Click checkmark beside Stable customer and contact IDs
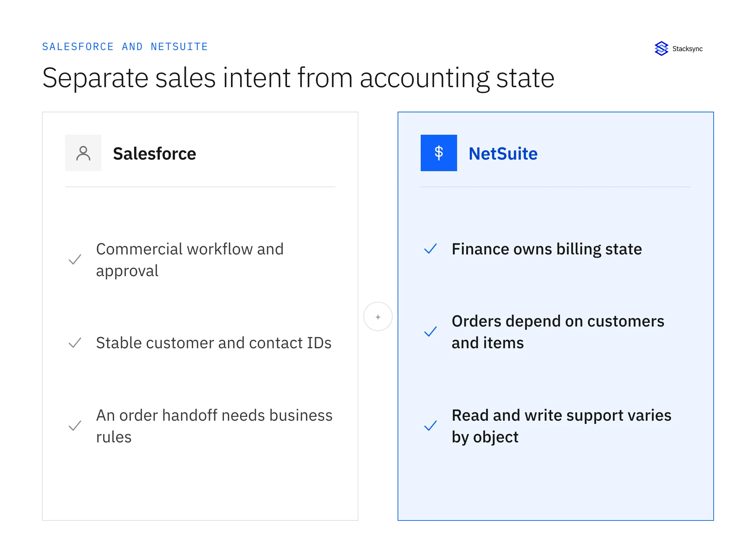 (75, 343)
